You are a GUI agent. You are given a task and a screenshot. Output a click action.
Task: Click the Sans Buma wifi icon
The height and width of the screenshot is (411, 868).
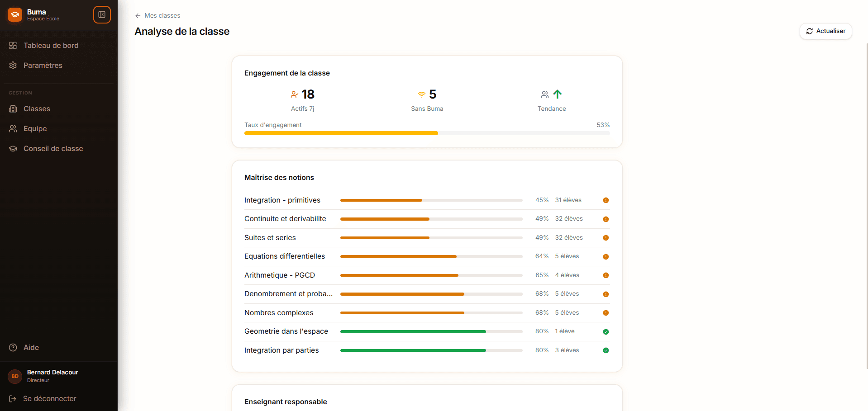[422, 94]
